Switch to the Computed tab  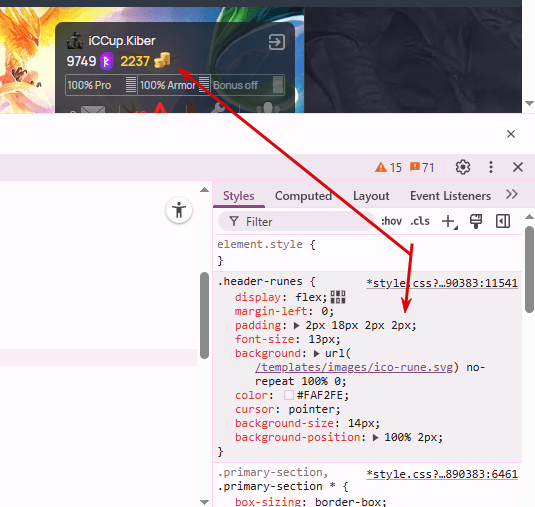click(303, 196)
